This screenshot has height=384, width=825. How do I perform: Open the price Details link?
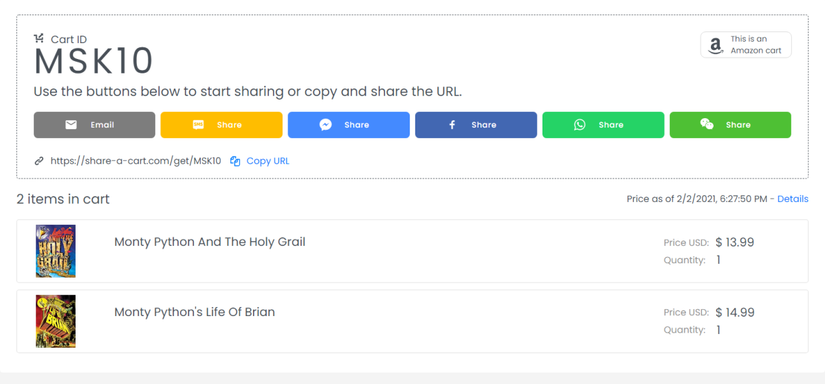pos(793,199)
